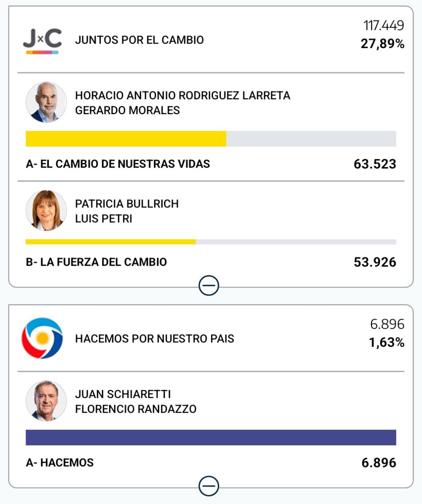The width and height of the screenshot is (422, 504).
Task: Click the Juan Schiaretti candidate name
Action: tap(123, 394)
